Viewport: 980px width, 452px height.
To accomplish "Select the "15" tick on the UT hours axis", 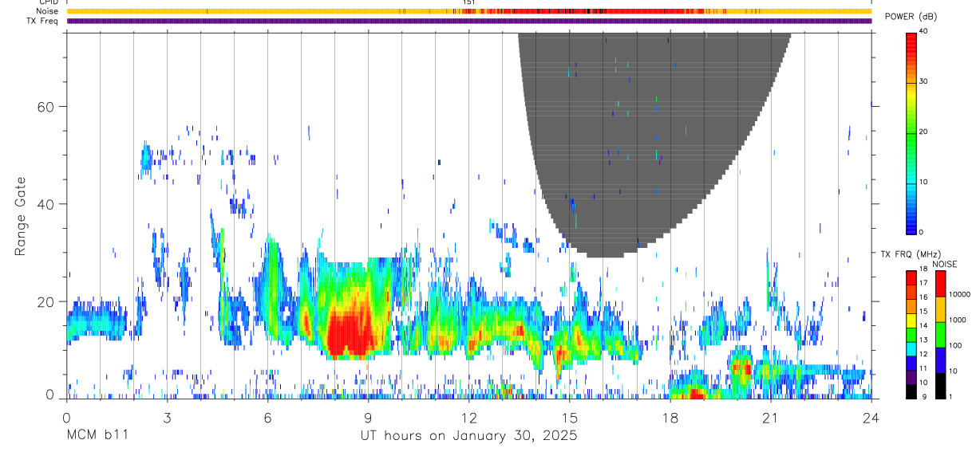I will point(569,418).
